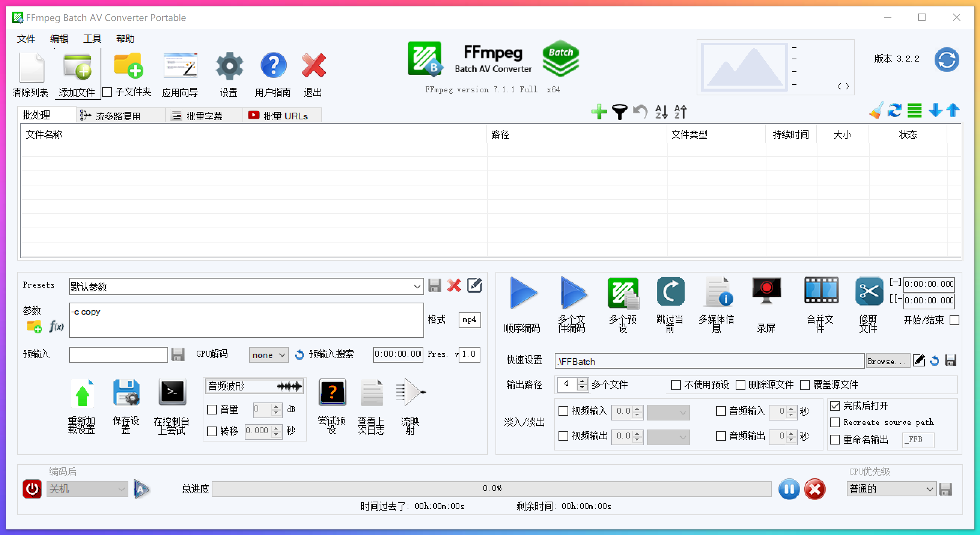This screenshot has height=535, width=980.
Task: Click the filter funnel icon
Action: click(x=619, y=112)
